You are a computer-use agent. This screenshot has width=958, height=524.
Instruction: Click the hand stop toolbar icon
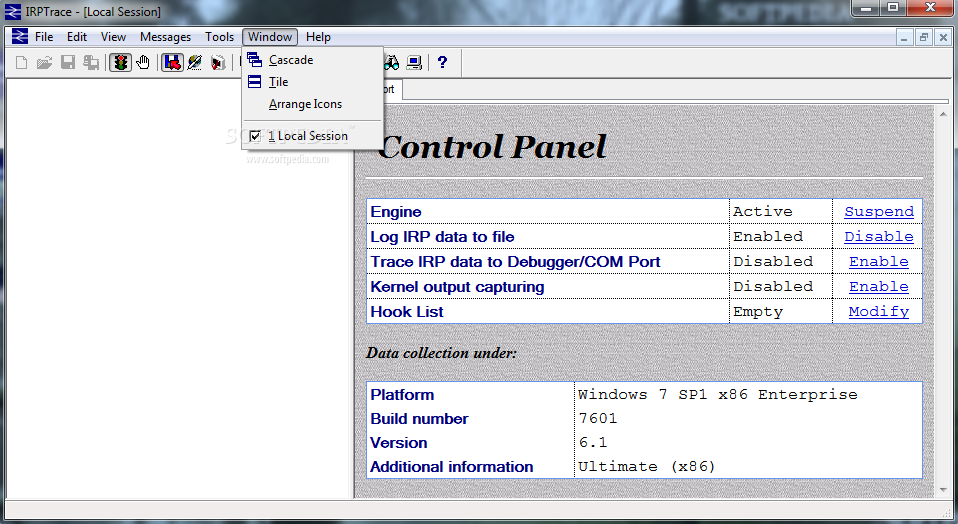pyautogui.click(x=143, y=62)
